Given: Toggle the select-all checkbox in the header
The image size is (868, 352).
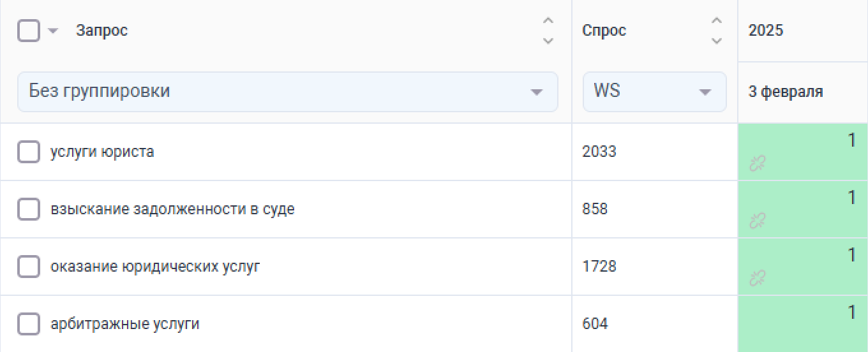Looking at the screenshot, I should pos(29,30).
